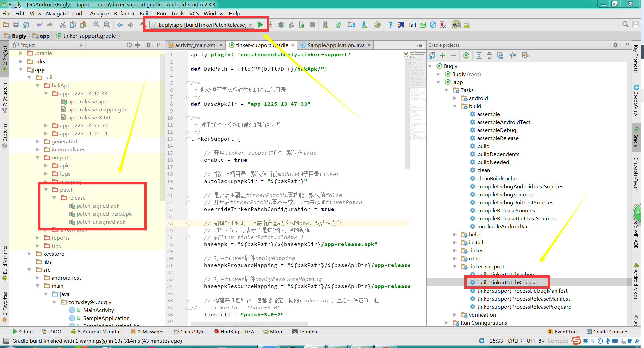Select buildTinkerPatchRelease Gradle task

pyautogui.click(x=507, y=283)
